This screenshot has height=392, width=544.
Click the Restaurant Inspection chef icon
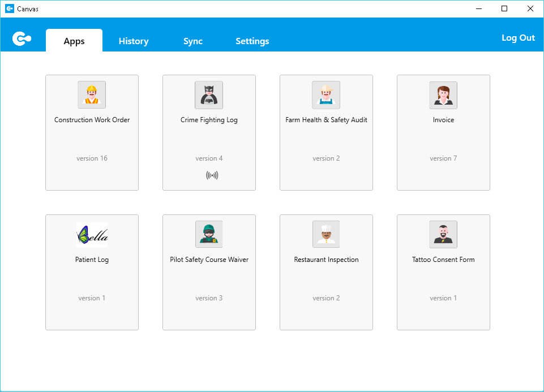pos(326,235)
